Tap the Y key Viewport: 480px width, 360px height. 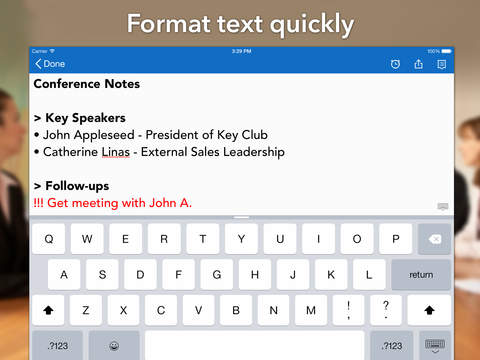241,239
